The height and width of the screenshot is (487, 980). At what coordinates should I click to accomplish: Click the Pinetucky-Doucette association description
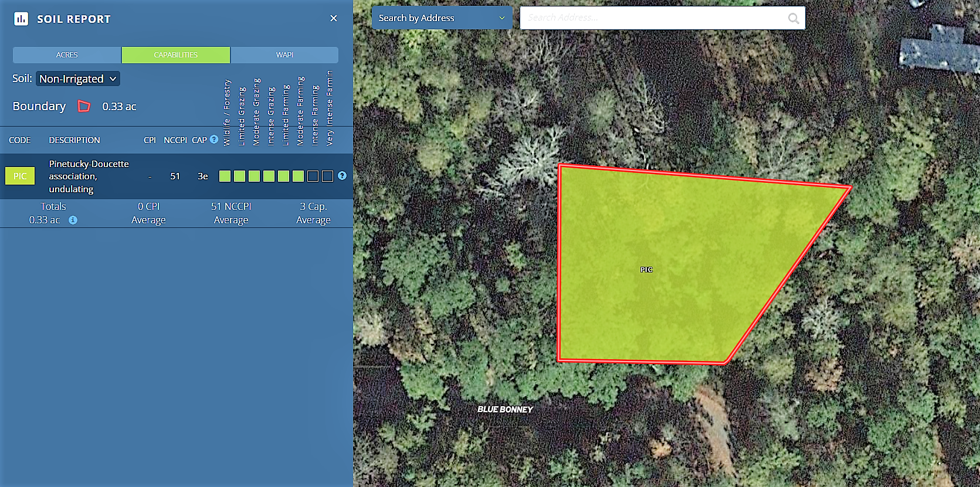(89, 176)
